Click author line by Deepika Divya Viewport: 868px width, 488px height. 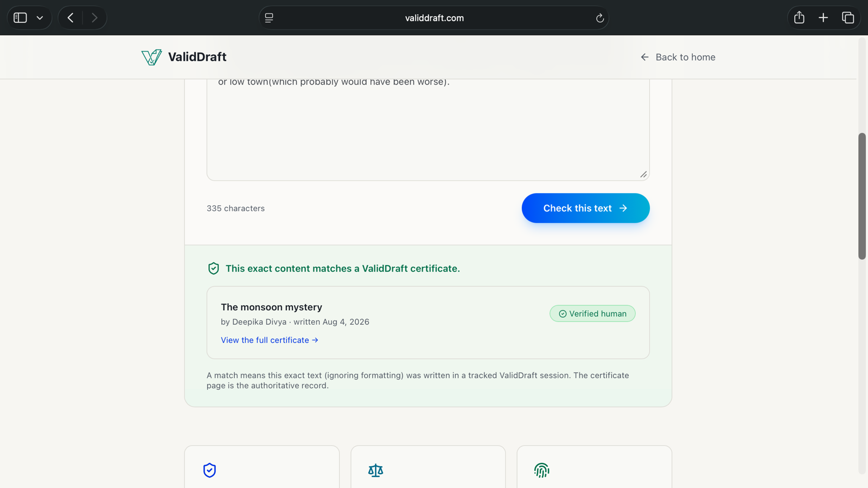click(295, 322)
